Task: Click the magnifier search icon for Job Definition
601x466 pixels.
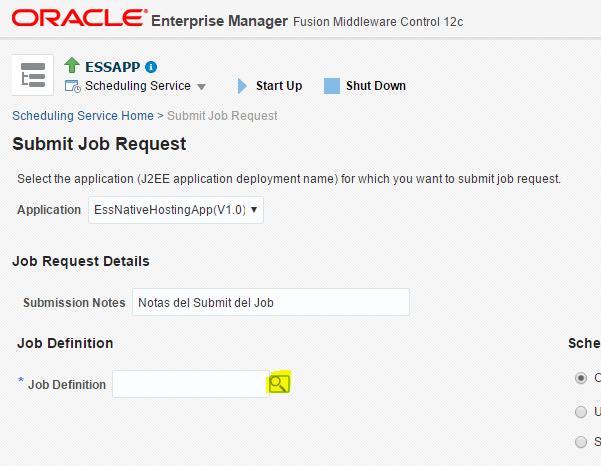Action: pyautogui.click(x=279, y=383)
